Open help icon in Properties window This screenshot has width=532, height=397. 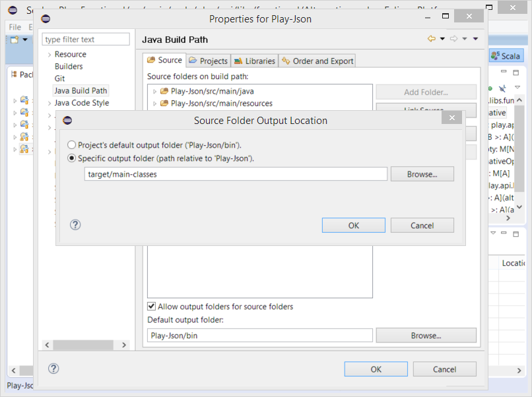[x=53, y=369]
